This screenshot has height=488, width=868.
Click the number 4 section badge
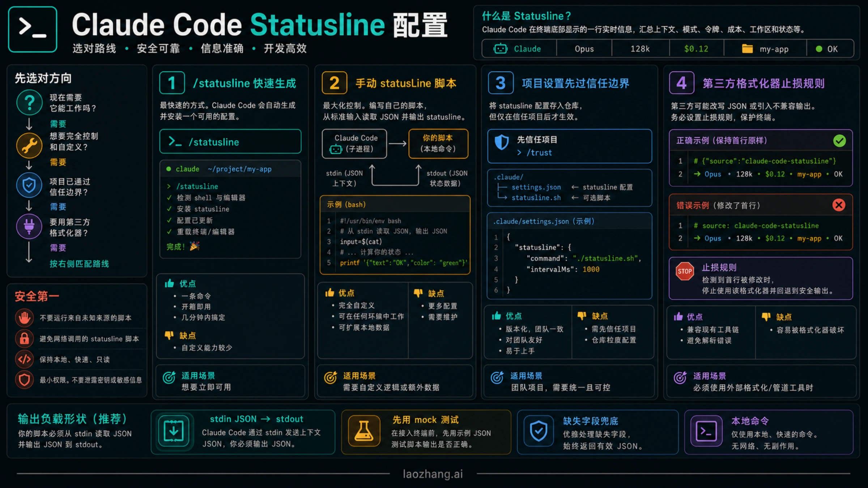click(682, 83)
